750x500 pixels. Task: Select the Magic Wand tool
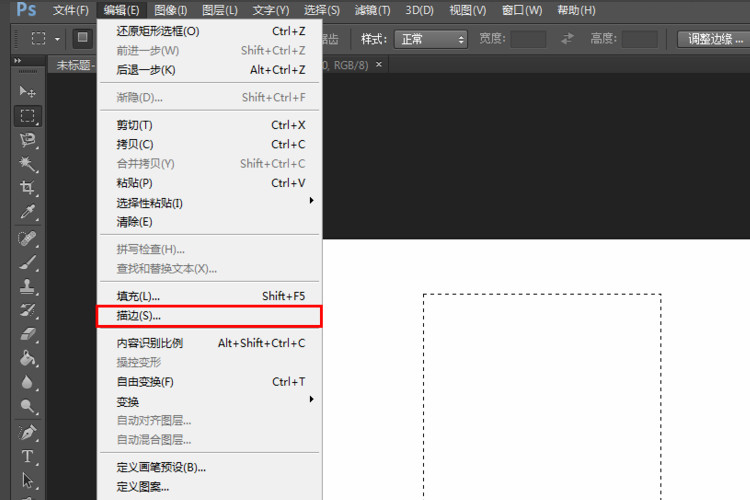click(x=27, y=164)
